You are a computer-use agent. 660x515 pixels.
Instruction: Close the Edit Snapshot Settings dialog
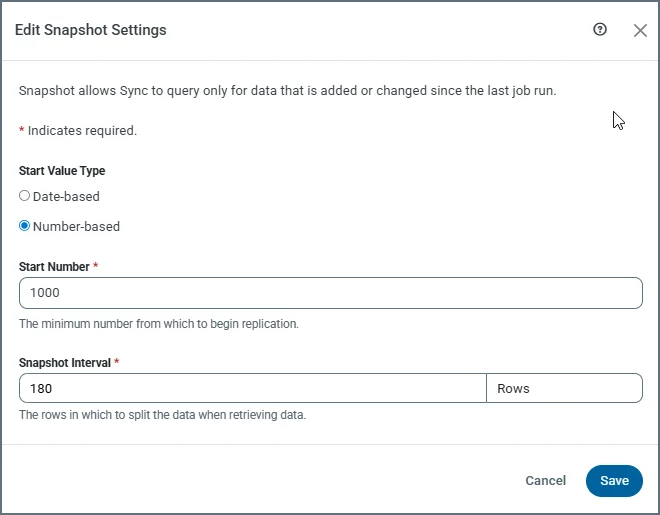[x=640, y=30]
